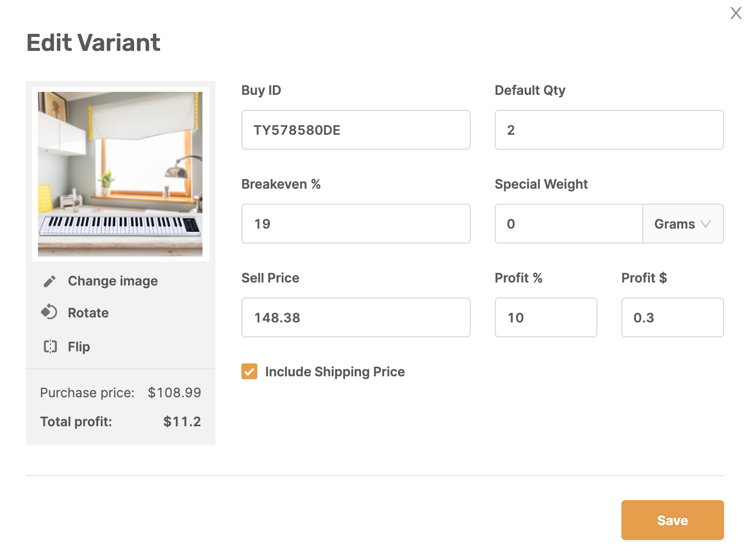The image size is (756, 551).
Task: Click the Profit $ input box
Action: click(x=672, y=317)
